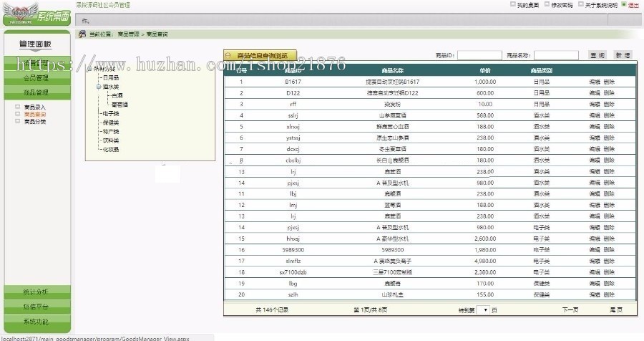This screenshot has width=644, height=341.
Task: Click the price cell 2,600.00
Action: 485,239
